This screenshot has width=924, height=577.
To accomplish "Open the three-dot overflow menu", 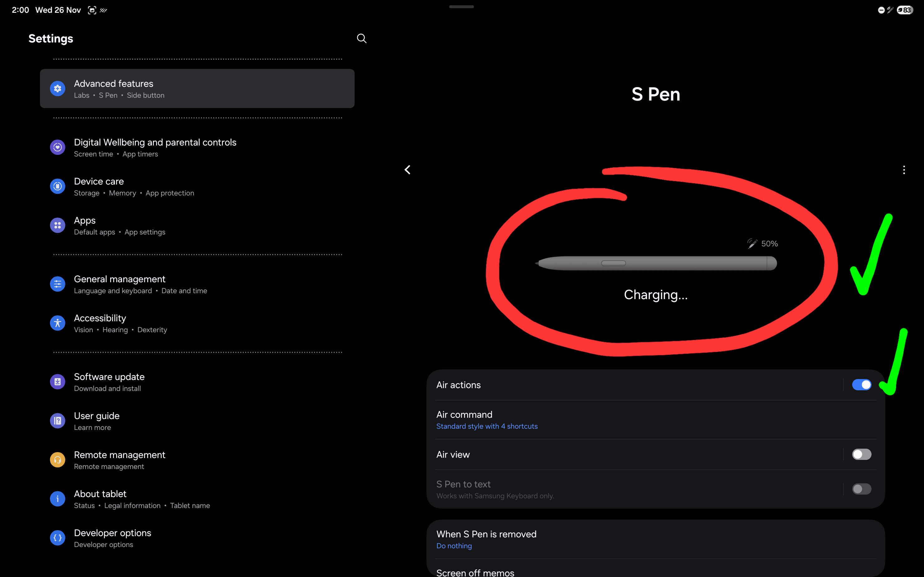I will (904, 170).
